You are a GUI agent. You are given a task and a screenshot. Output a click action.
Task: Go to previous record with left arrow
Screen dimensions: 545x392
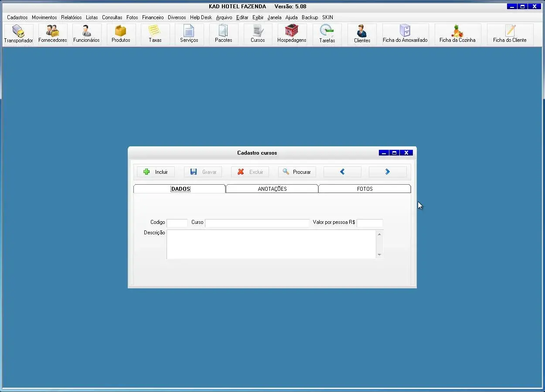pos(342,172)
